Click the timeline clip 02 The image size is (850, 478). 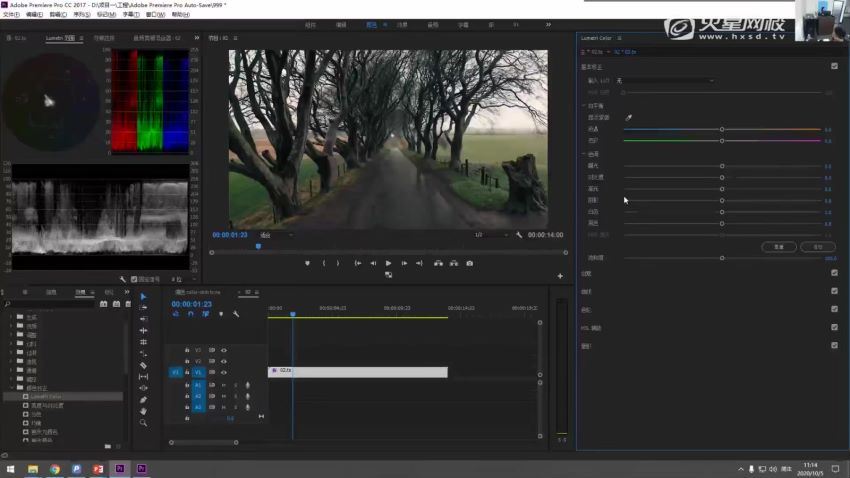[358, 372]
